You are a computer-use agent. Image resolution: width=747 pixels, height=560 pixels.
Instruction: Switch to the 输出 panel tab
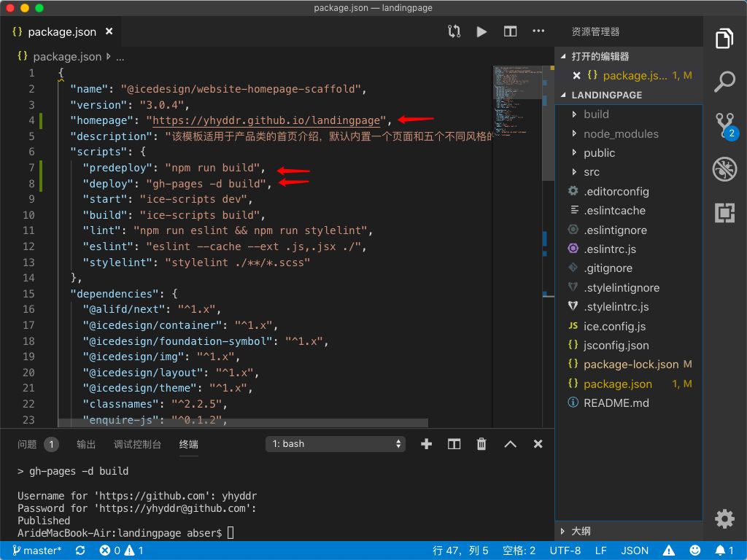pyautogui.click(x=86, y=444)
